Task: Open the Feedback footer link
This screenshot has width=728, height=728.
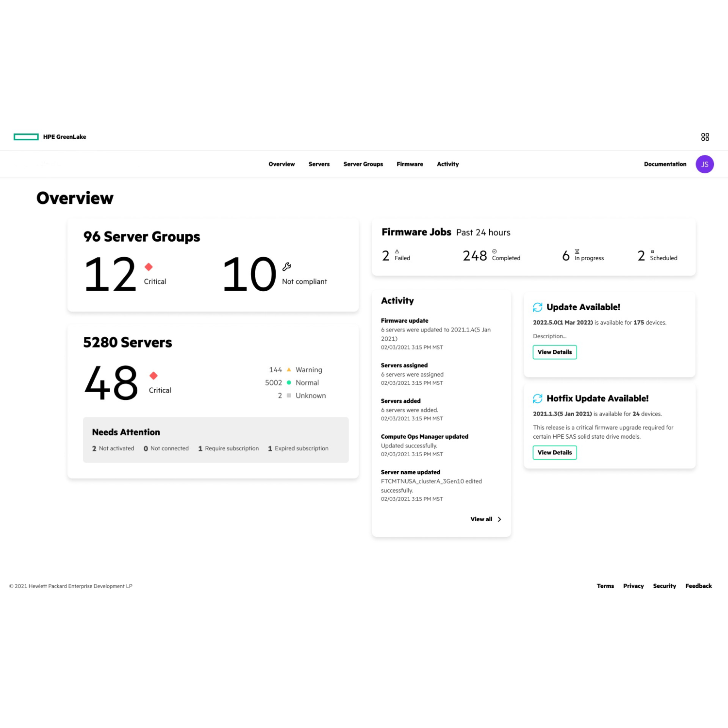Action: tap(698, 586)
